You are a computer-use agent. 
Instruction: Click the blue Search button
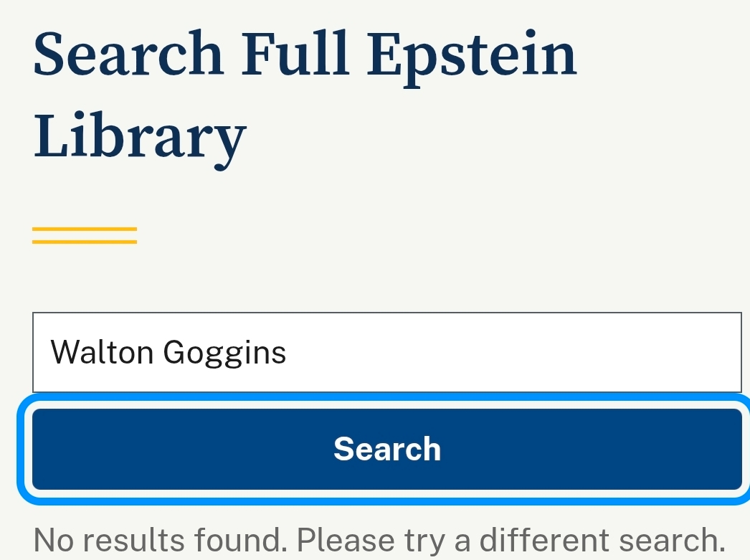[386, 449]
